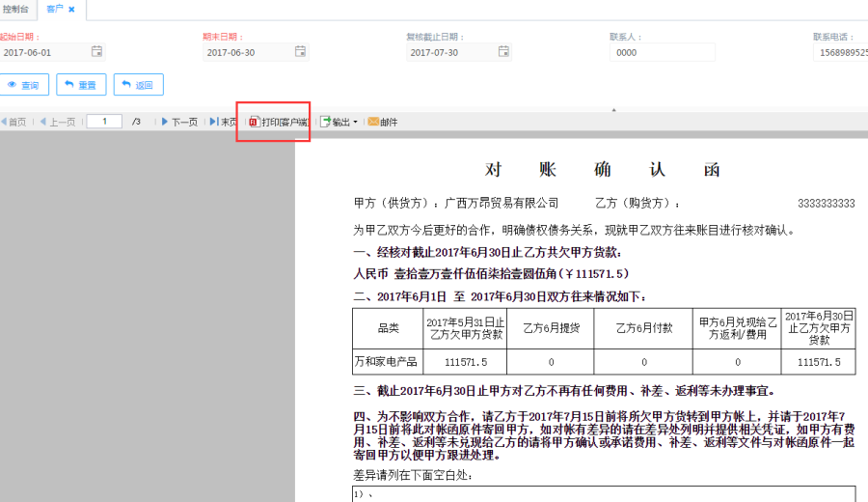Go to 上一页 previous page

[57, 122]
